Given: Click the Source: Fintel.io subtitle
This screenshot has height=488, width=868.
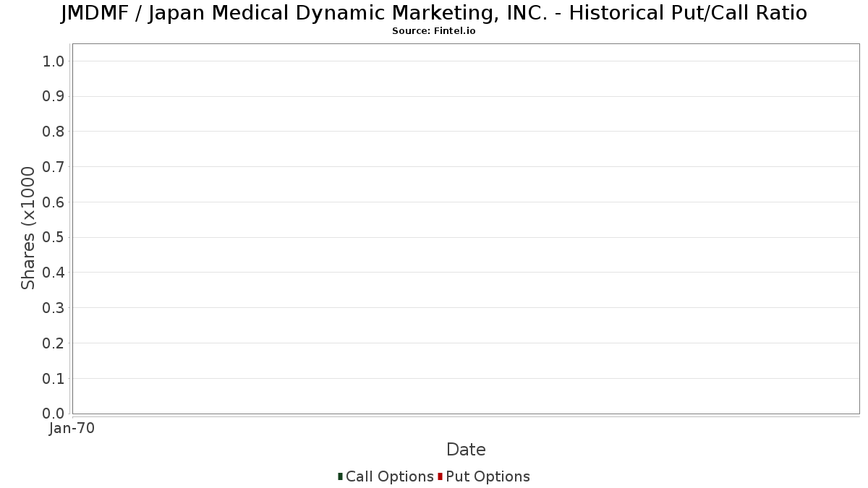Looking at the screenshot, I should [x=434, y=31].
